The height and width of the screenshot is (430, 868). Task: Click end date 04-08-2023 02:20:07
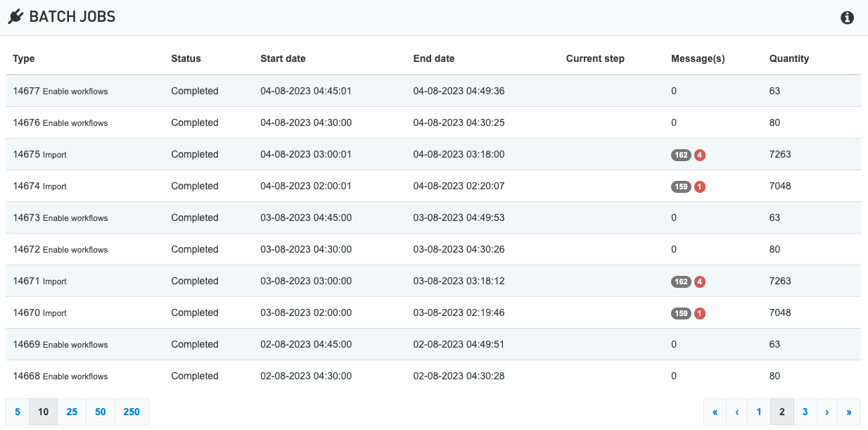coord(459,186)
